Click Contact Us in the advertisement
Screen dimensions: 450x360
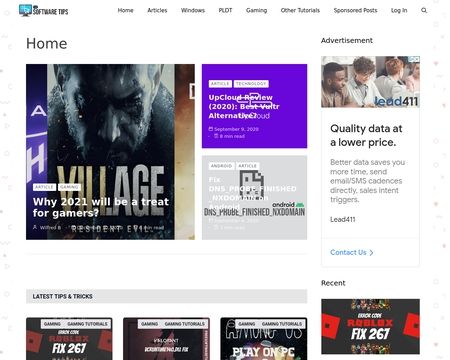point(348,253)
